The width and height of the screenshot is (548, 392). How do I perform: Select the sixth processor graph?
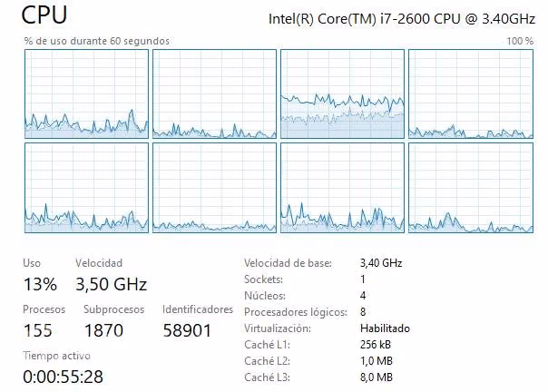pos(215,188)
